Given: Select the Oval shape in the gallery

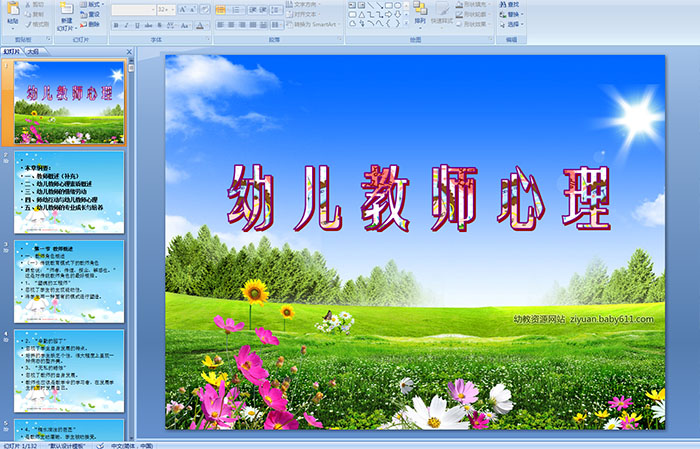Looking at the screenshot, I should (397, 5).
